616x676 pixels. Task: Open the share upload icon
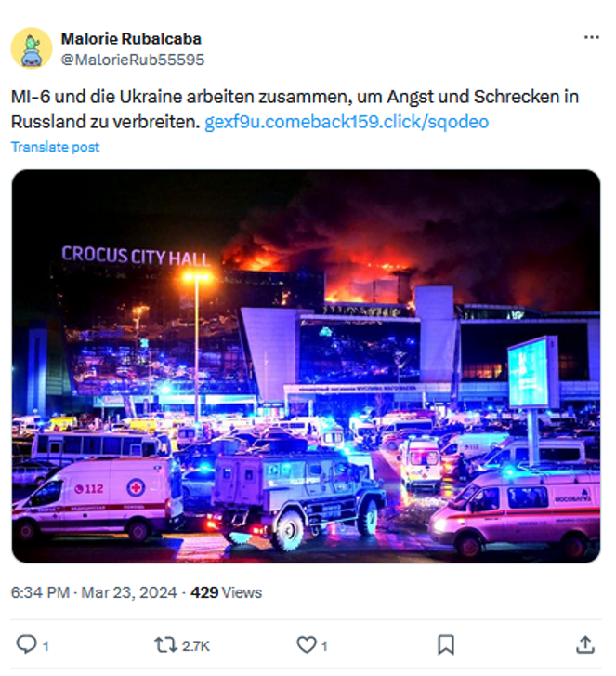(x=585, y=644)
